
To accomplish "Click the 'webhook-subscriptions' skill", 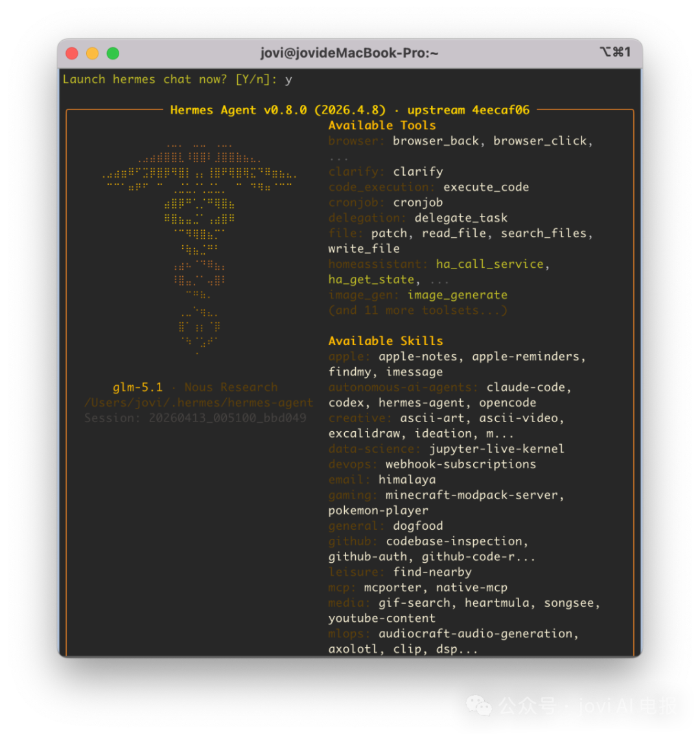I will [461, 464].
